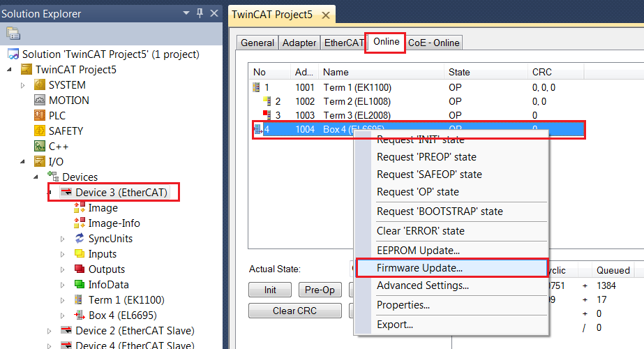
Task: Click the Queued column header
Action: click(613, 270)
